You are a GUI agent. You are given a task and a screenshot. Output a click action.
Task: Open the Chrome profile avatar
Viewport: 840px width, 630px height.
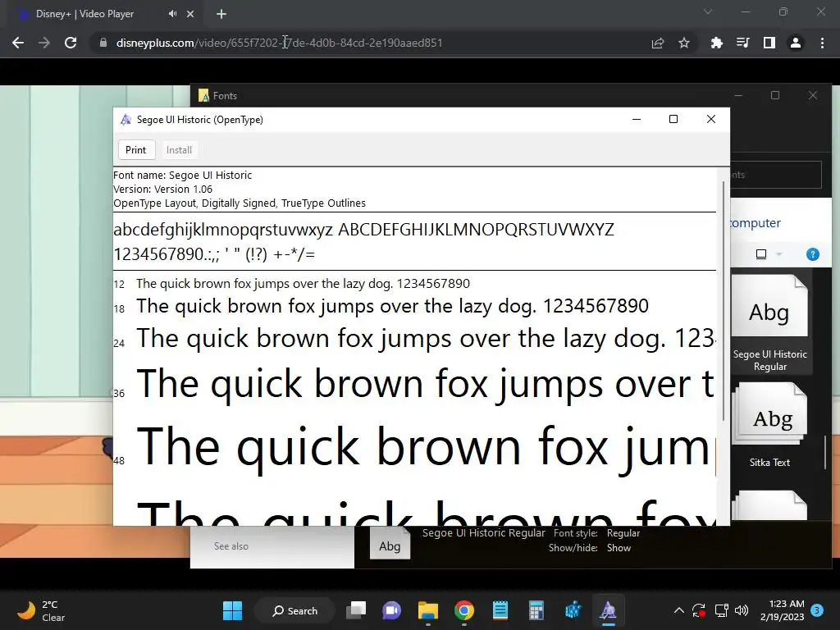[x=796, y=43]
